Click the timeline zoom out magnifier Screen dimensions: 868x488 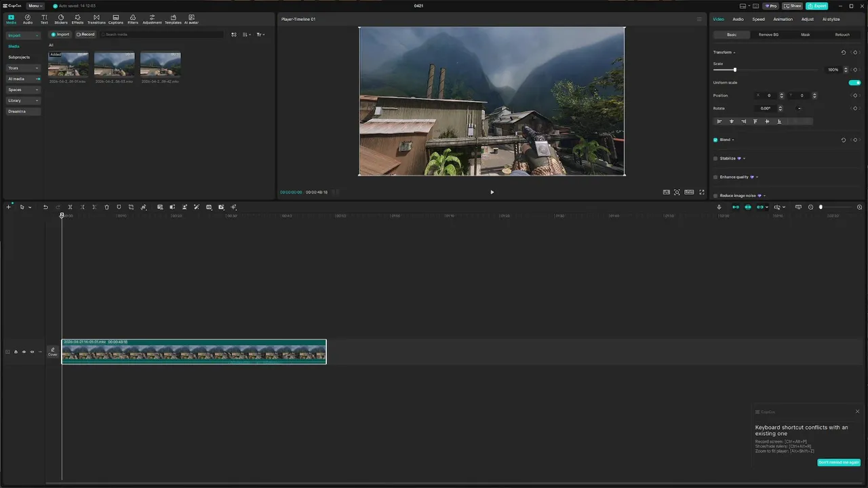coord(810,207)
